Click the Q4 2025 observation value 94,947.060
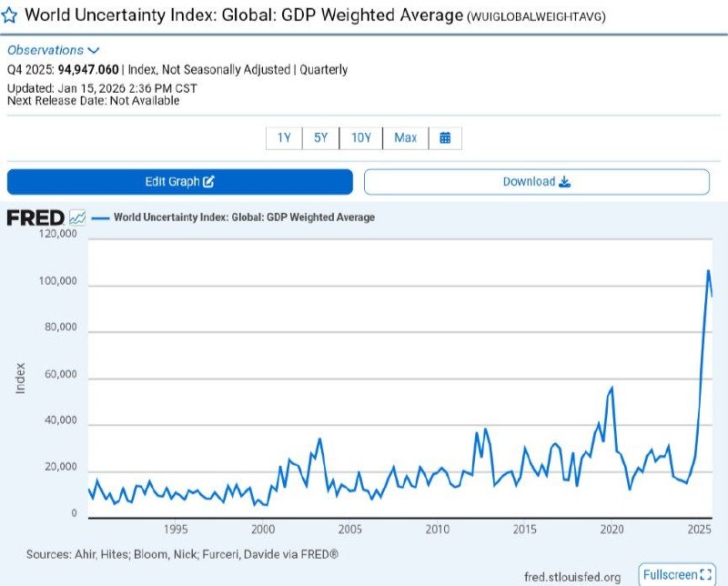This screenshot has width=728, height=586. pyautogui.click(x=88, y=70)
